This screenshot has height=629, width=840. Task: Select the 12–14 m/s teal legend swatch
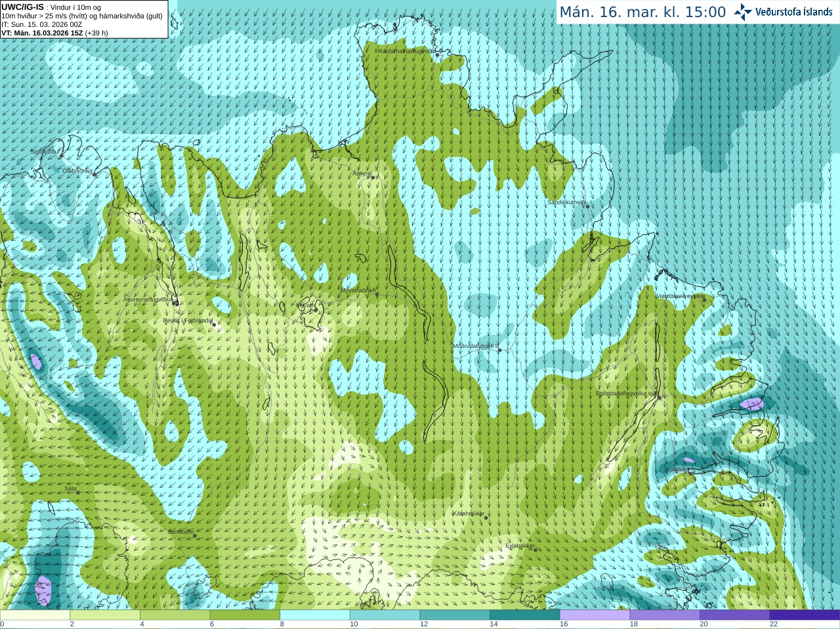pyautogui.click(x=455, y=615)
